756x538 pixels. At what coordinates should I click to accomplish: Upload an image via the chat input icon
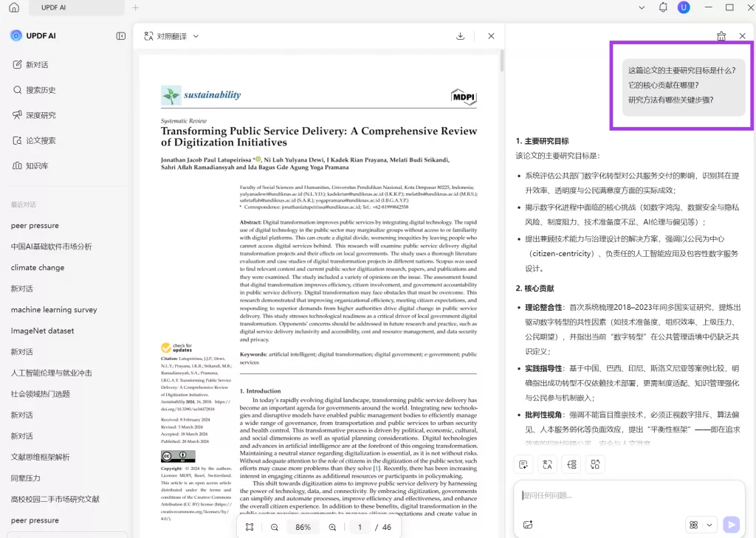[x=528, y=525]
